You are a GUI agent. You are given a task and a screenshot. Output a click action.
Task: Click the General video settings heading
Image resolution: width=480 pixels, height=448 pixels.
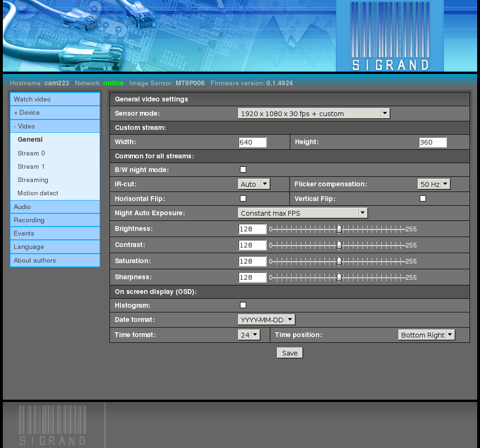coord(151,99)
